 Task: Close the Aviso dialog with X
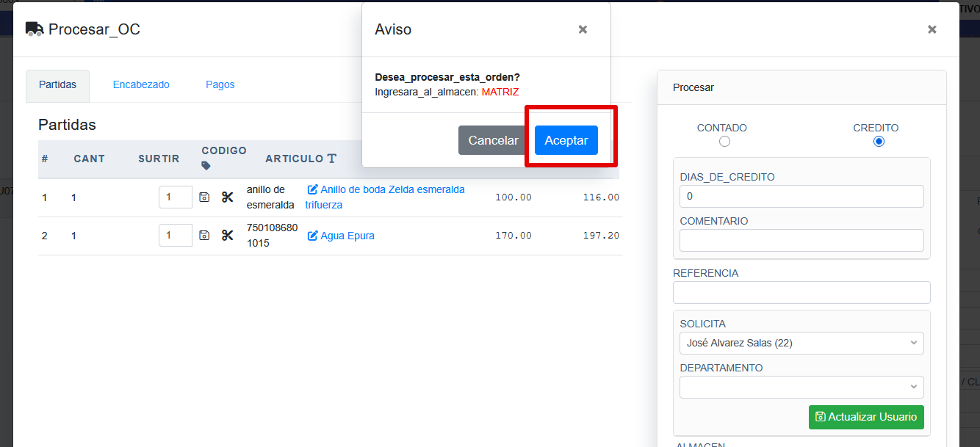583,29
